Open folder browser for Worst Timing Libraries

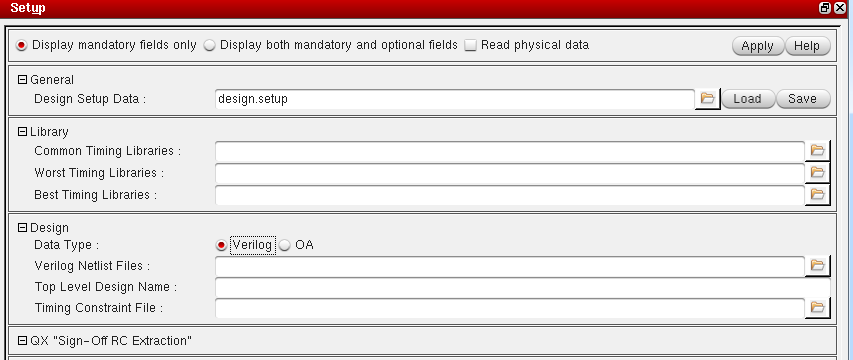[x=817, y=172]
